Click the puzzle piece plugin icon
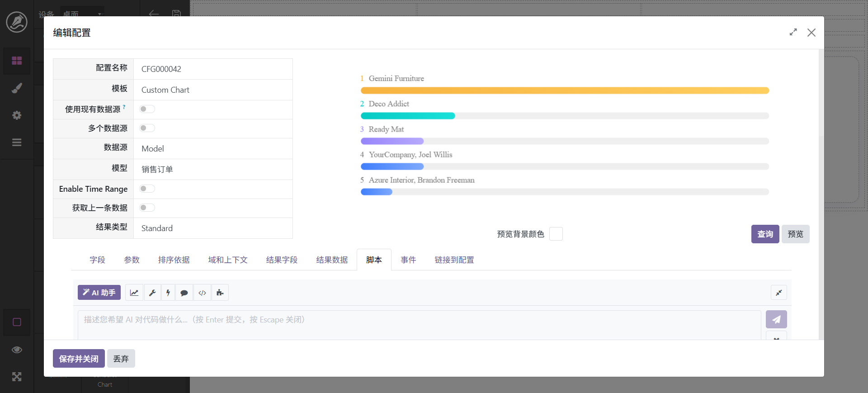This screenshot has width=868, height=393. click(220, 293)
